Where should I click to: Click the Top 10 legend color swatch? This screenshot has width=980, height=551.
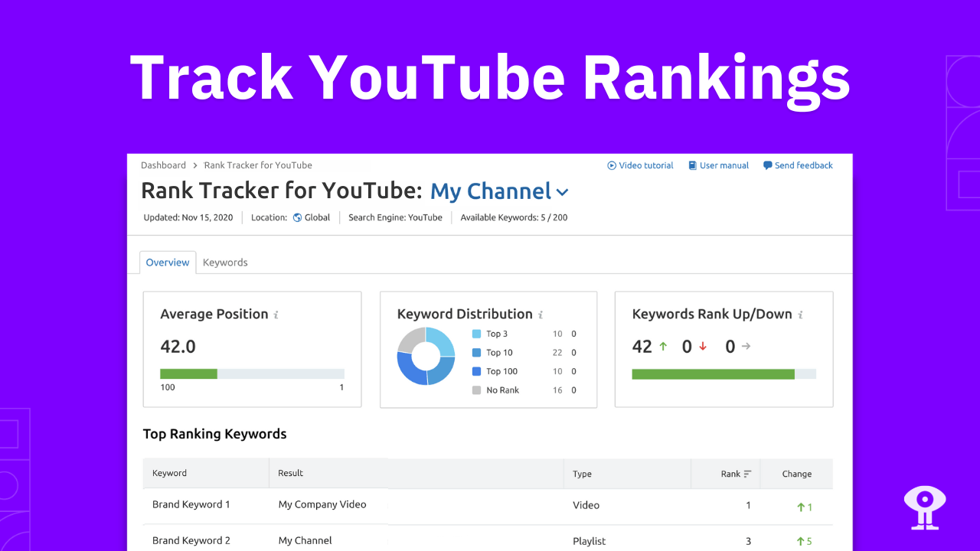click(x=477, y=353)
